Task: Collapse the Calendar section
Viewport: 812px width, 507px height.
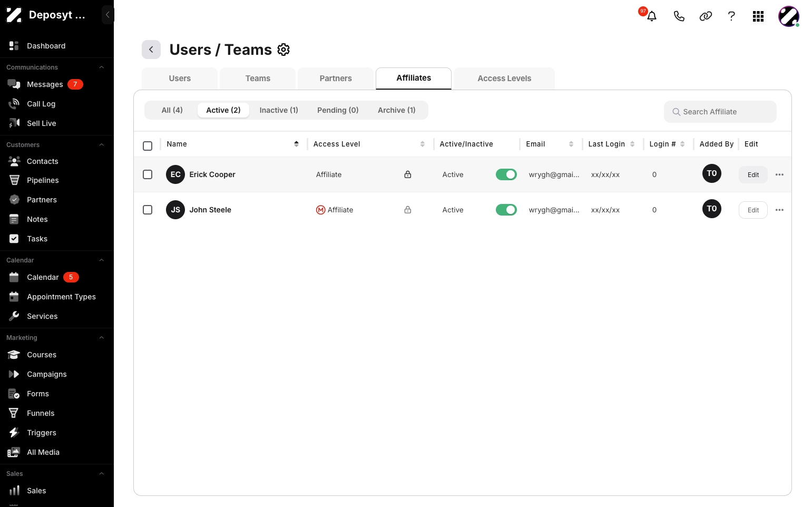Action: 102,260
